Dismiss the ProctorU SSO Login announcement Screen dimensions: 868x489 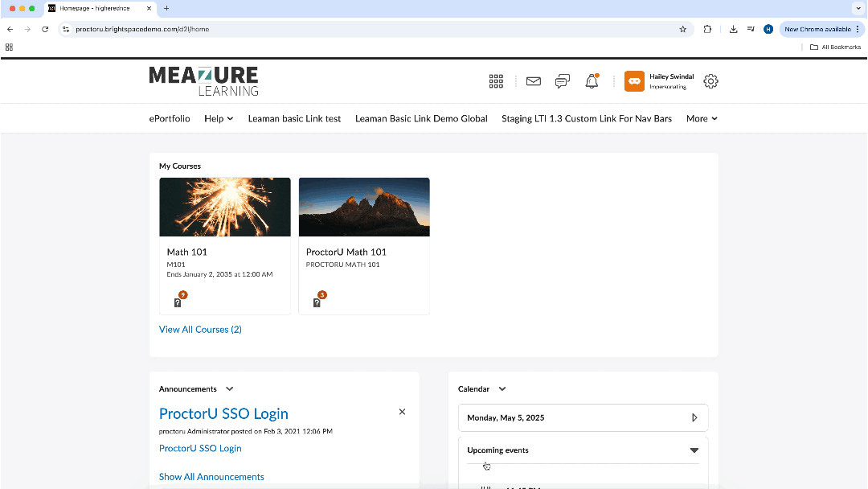pos(403,412)
